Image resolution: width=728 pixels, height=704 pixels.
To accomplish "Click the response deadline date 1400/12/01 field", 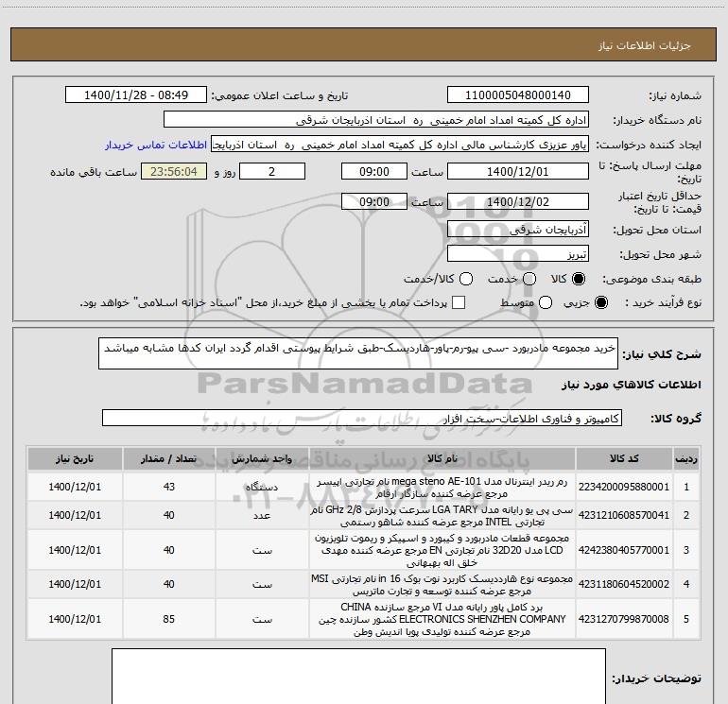I will 518,172.
